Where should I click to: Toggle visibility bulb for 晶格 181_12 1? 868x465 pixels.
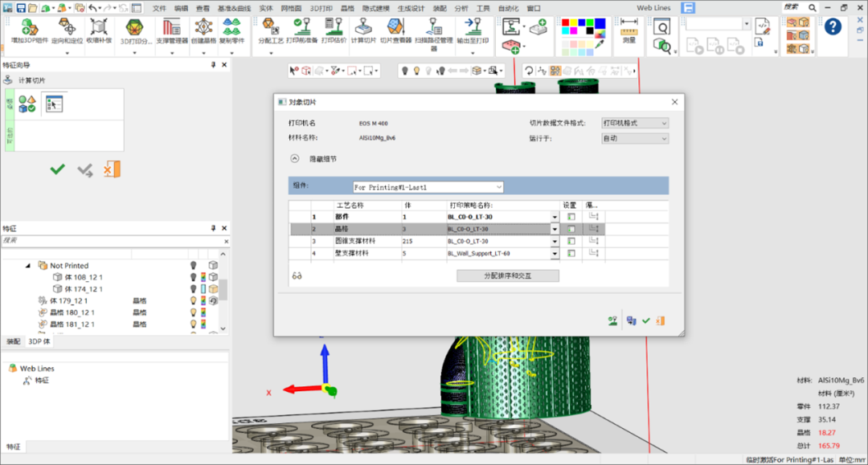(x=193, y=324)
